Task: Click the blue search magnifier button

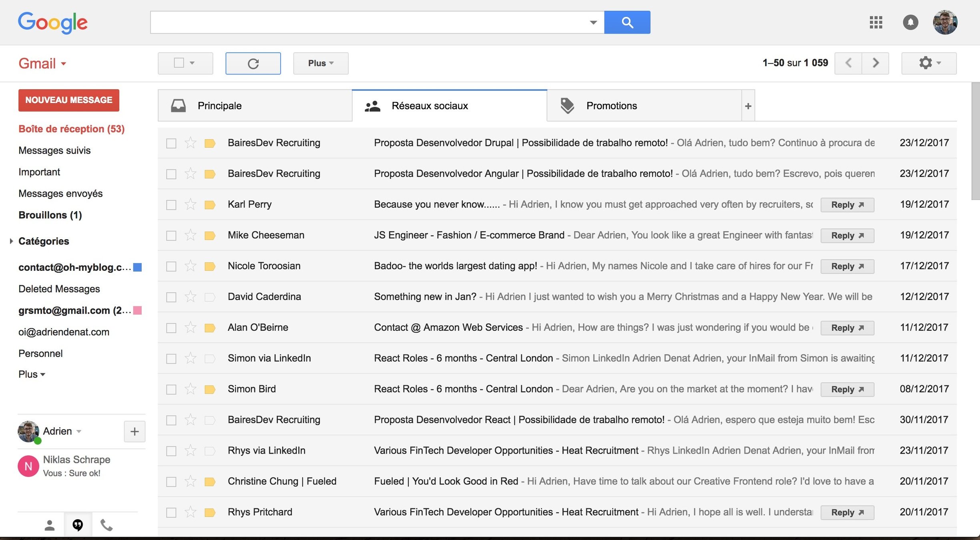Action: (x=627, y=22)
